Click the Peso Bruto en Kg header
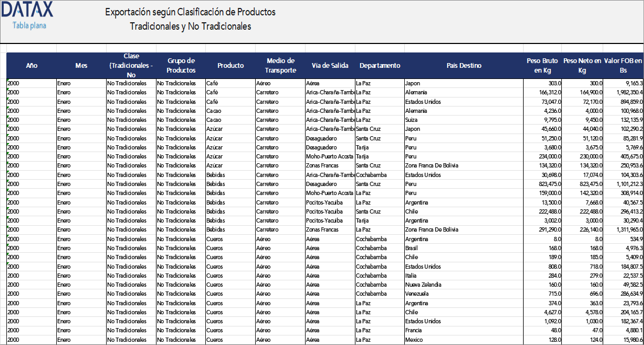Viewport: 644px width, 345px height. [x=542, y=66]
